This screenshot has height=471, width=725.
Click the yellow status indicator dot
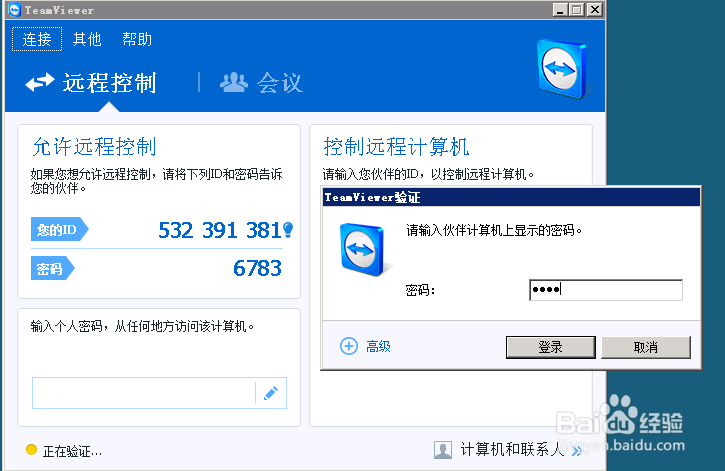point(31,449)
